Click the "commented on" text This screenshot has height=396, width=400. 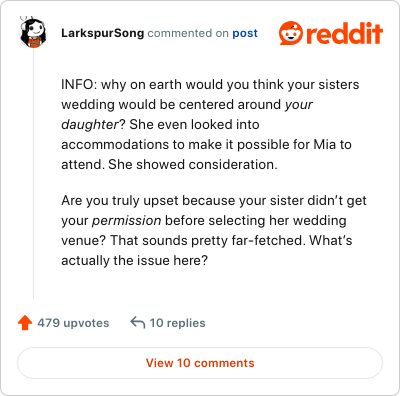(x=188, y=33)
